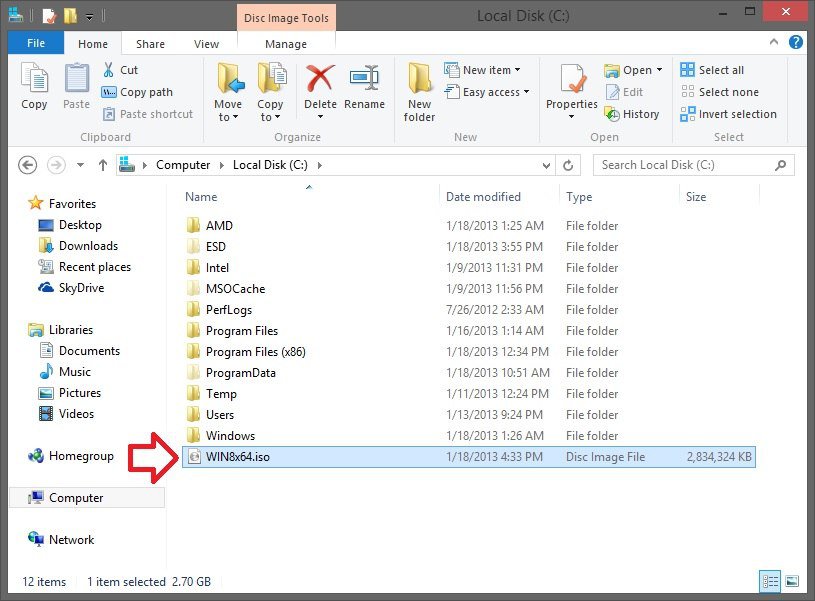The width and height of the screenshot is (815, 601).
Task: Refresh the current folder view
Action: (x=568, y=165)
